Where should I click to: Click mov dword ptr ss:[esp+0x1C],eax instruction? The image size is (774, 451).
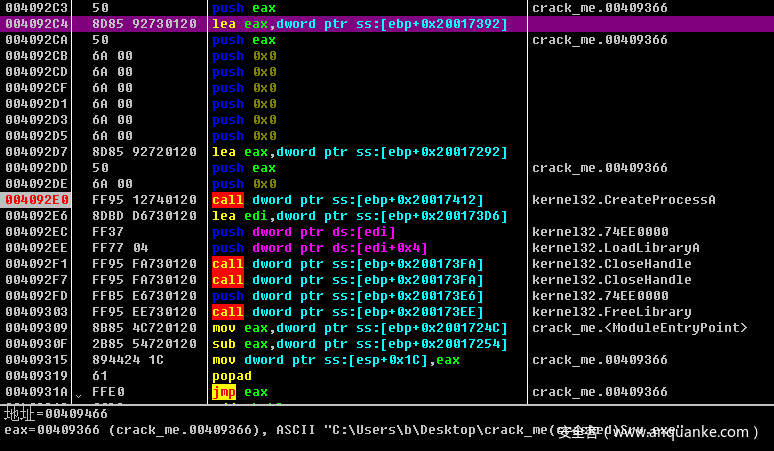tap(336, 360)
